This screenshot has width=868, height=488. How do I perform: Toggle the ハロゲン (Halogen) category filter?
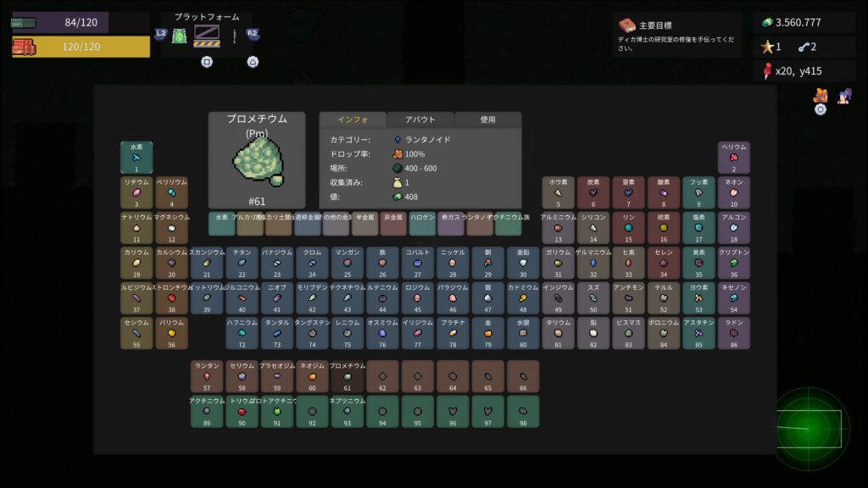(x=422, y=224)
